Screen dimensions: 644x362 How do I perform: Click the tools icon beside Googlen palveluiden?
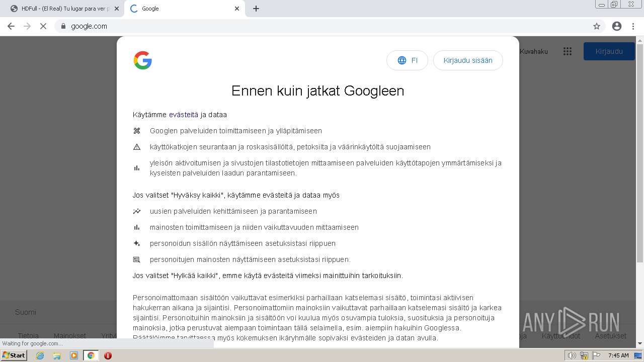137,131
